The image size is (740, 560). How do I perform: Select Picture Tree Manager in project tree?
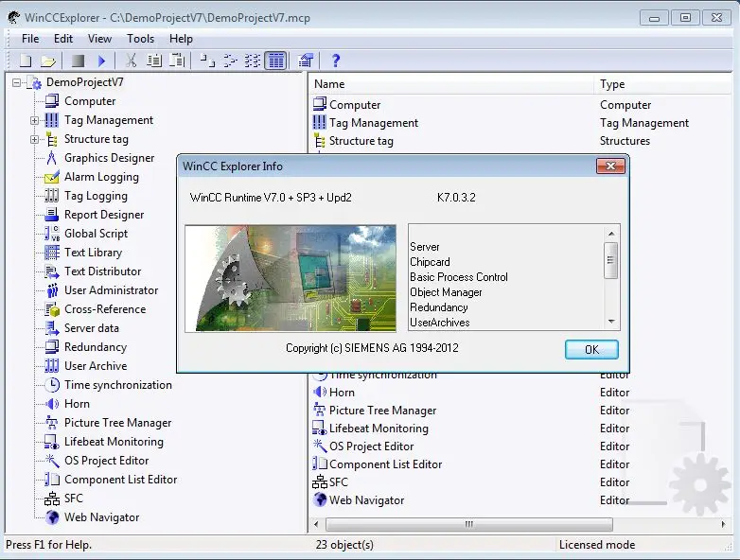(x=117, y=423)
